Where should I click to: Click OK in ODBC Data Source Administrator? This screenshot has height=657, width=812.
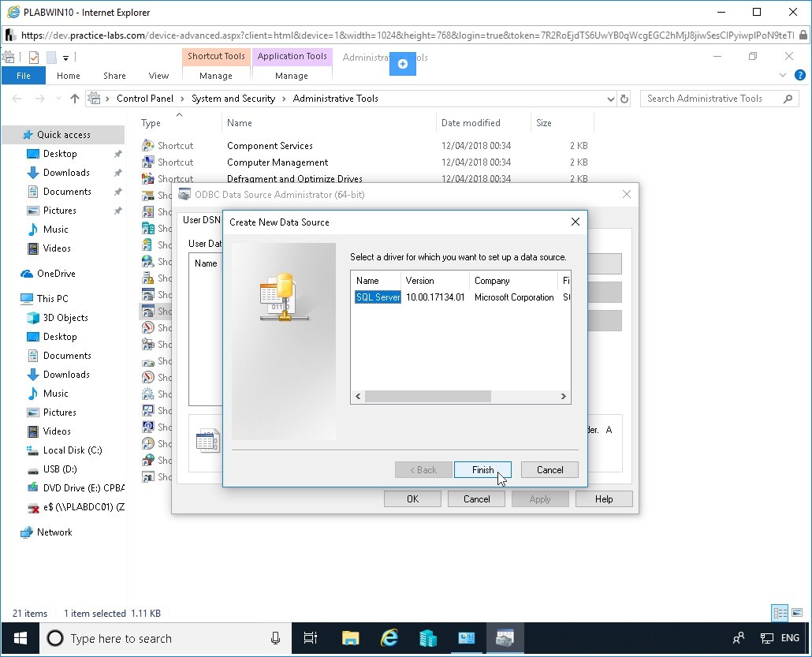tap(413, 499)
